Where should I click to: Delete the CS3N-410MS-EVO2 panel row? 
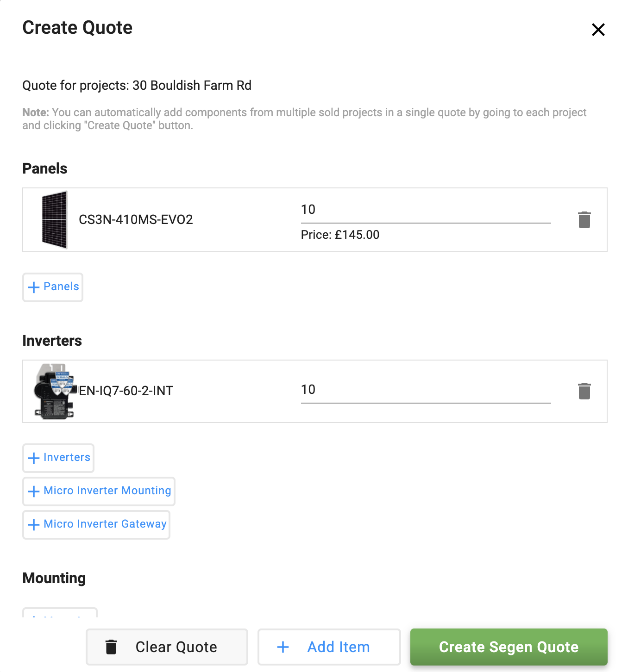(x=584, y=220)
